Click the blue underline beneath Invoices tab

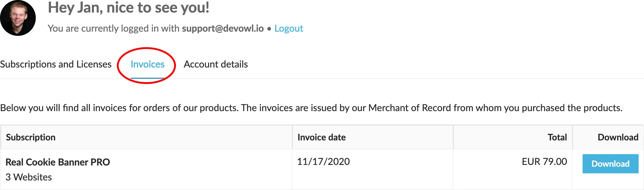(148, 78)
